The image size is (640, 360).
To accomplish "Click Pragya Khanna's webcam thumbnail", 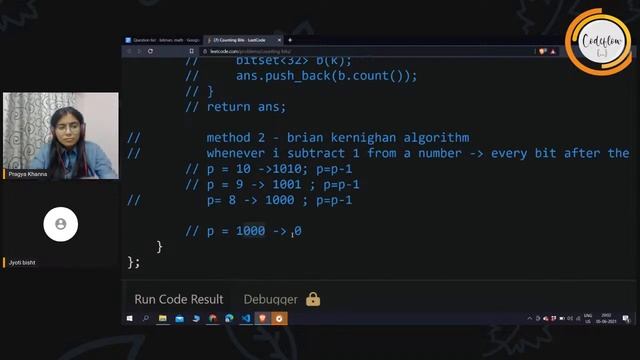I will (x=61, y=136).
